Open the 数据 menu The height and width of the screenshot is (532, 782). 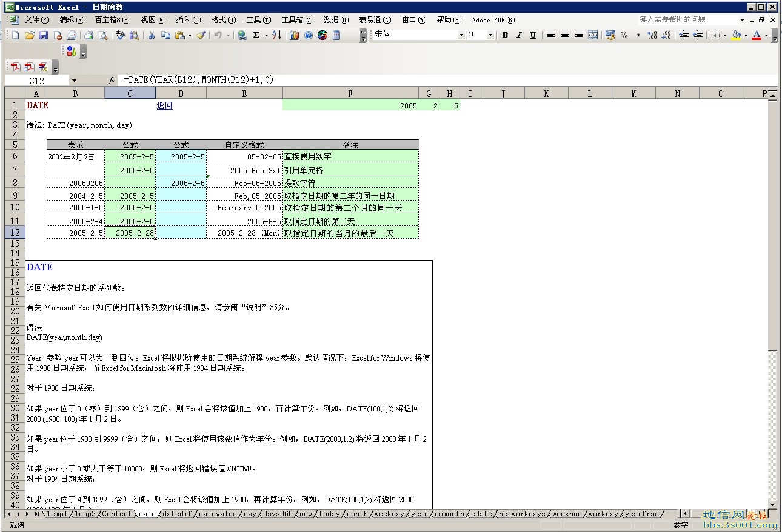pos(335,20)
